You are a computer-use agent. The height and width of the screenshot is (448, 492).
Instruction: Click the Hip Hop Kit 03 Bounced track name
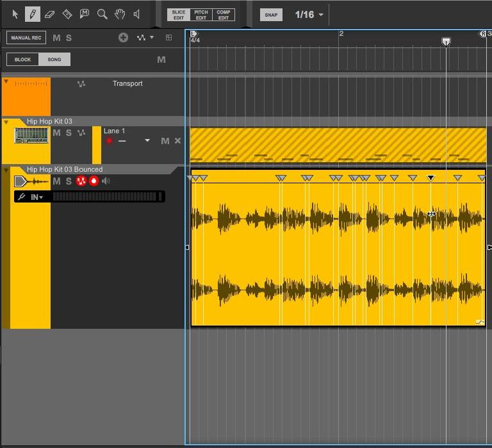click(x=65, y=169)
